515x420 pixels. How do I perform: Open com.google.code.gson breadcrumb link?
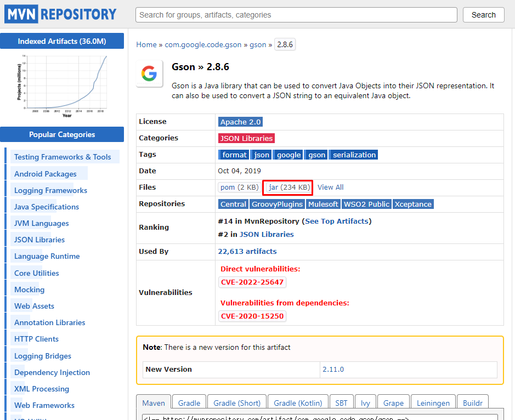[x=203, y=44]
